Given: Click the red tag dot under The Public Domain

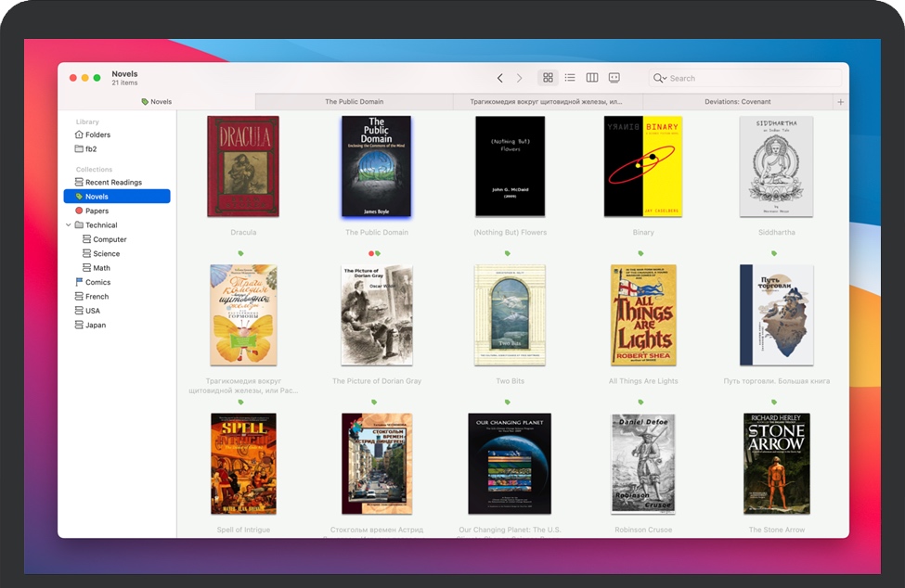Looking at the screenshot, I should click(x=371, y=253).
